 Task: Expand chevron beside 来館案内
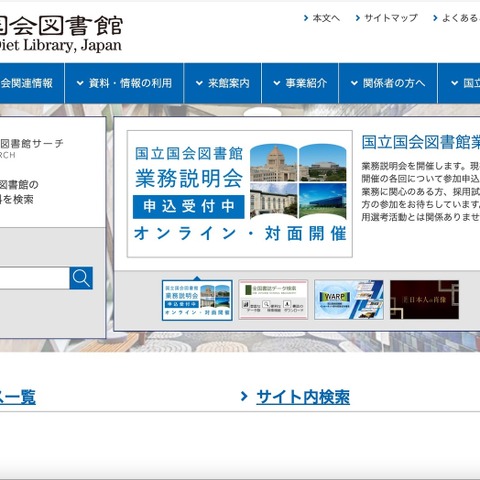click(x=199, y=83)
